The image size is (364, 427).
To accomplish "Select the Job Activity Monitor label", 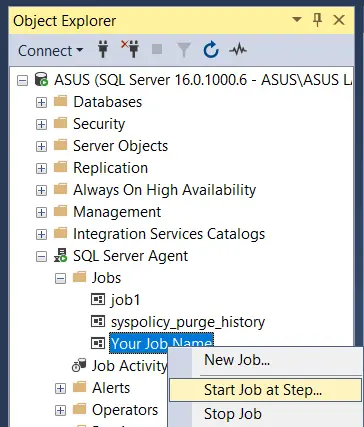I will [129, 366].
